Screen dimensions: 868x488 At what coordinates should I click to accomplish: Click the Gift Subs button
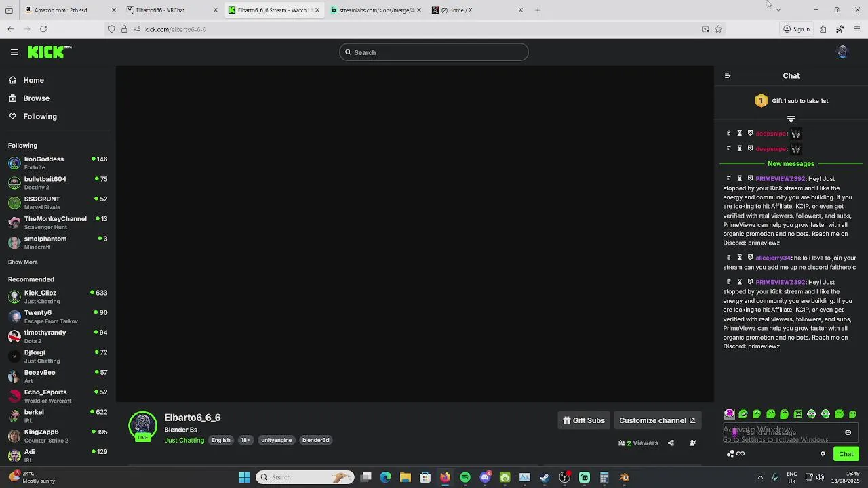[x=584, y=420]
